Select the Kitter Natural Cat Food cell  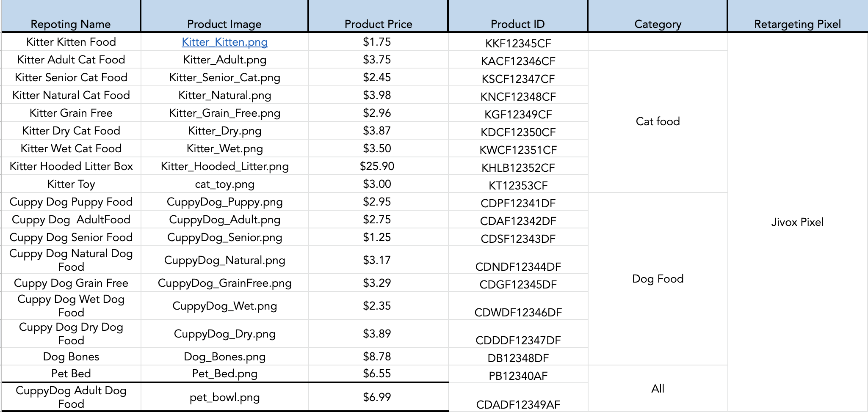(x=71, y=95)
